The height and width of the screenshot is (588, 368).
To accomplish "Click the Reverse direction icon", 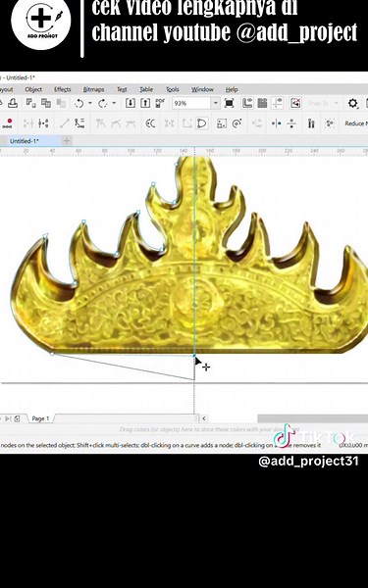I will 150,123.
